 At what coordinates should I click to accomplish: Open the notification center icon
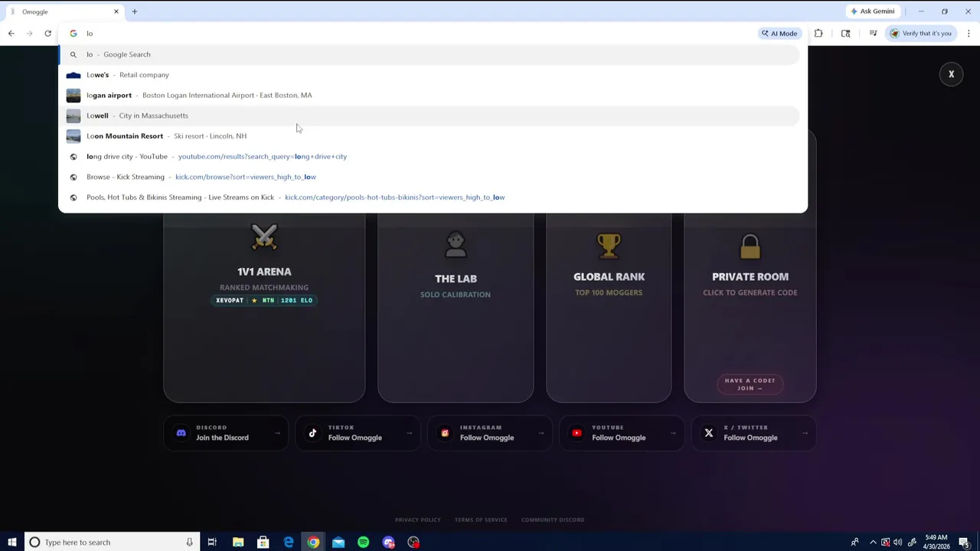point(964,542)
